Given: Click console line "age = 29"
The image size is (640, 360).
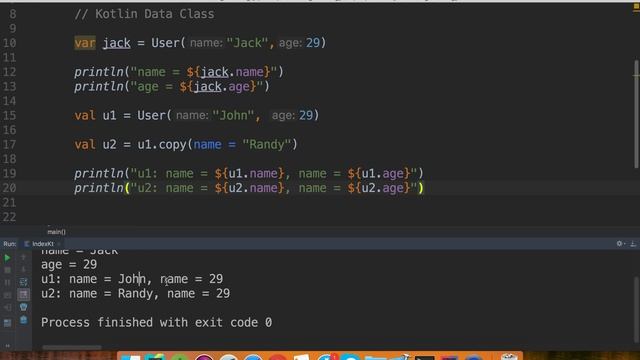Looking at the screenshot, I should (x=69, y=264).
